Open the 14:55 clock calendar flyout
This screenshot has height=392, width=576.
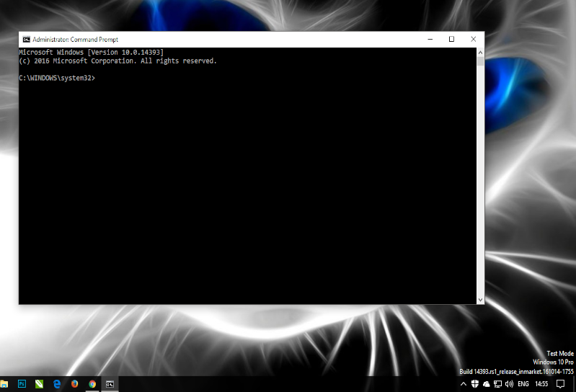(541, 384)
